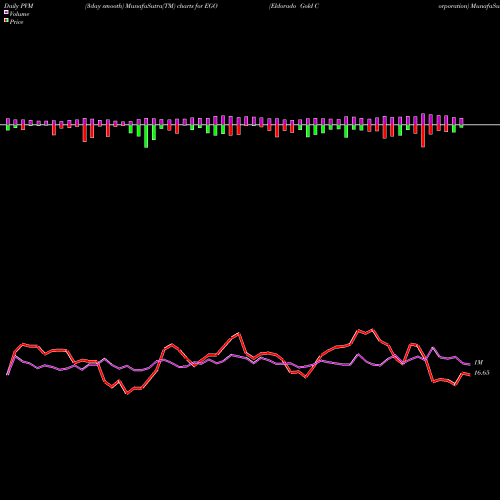Click the 'MunafaSutra(TM) charts for EGO' heading
Image resolution: width=500 pixels, height=500 pixels.
[x=172, y=6]
